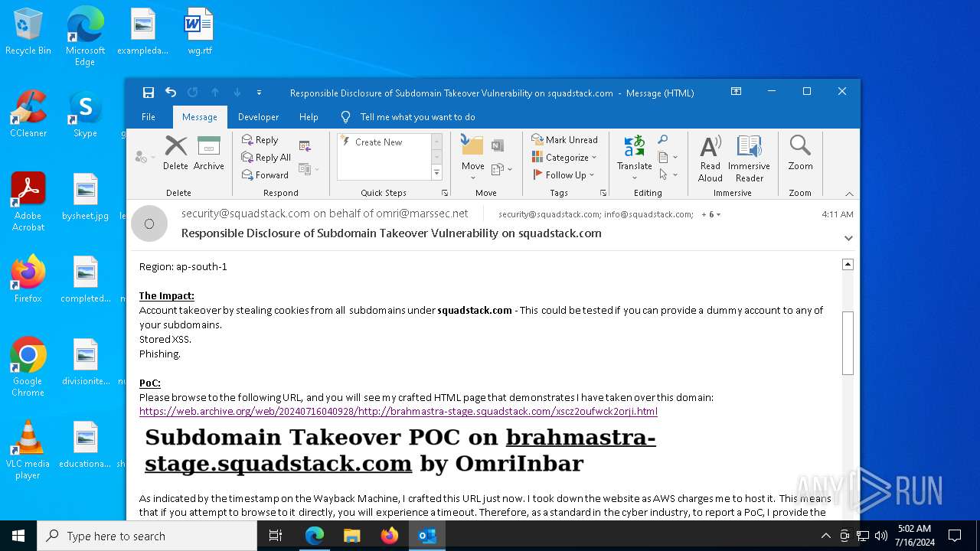Send message to OneNote
Image resolution: width=980 pixels, height=551 pixels.
[x=497, y=145]
